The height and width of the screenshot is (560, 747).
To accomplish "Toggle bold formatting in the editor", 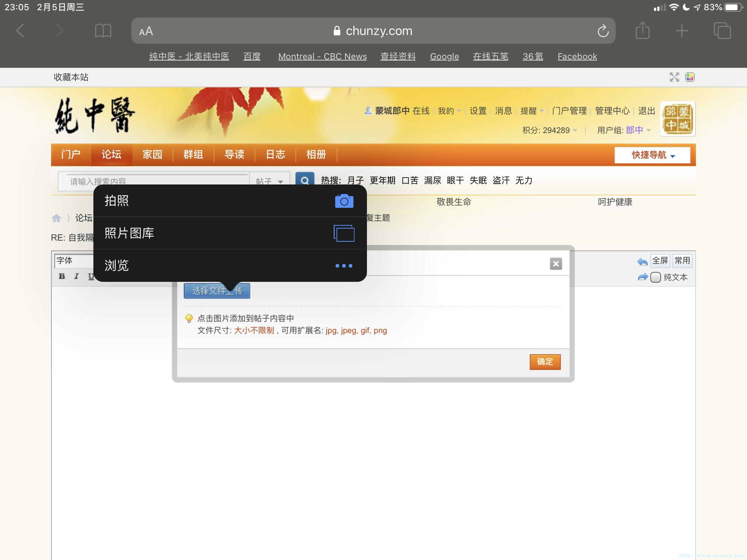I will coord(61,276).
